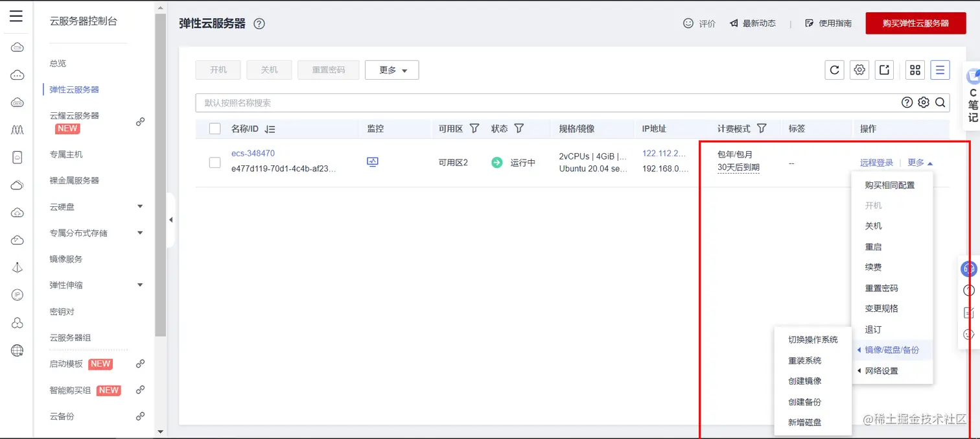Switch to card grid view

click(915, 70)
